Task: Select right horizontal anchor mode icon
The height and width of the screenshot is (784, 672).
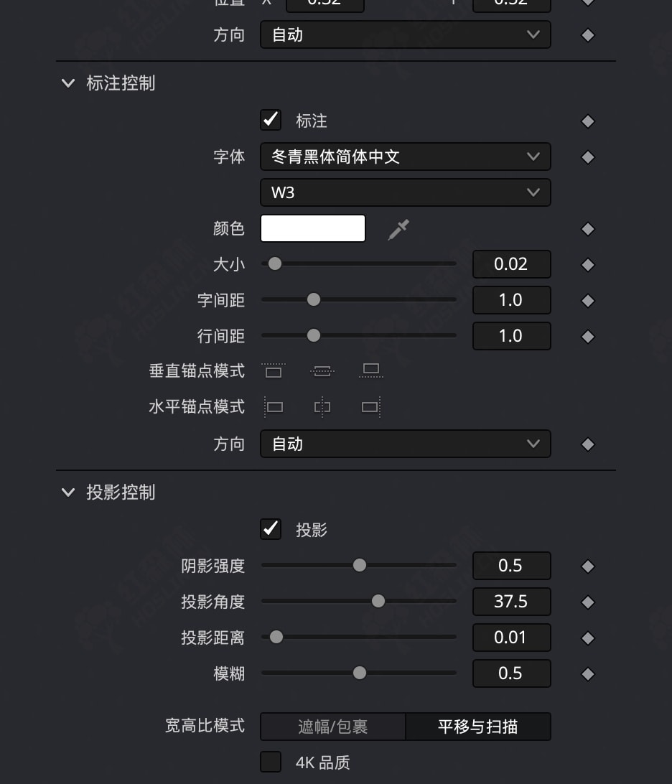Action: [370, 407]
